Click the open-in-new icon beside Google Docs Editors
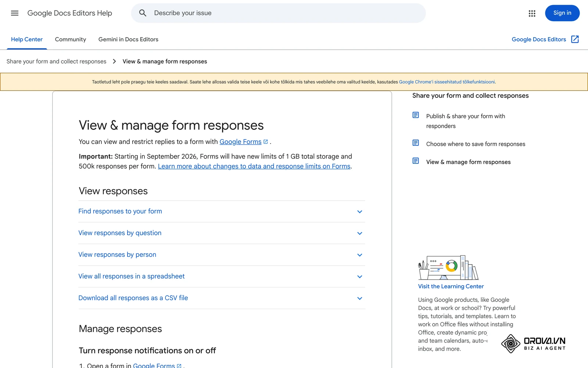 [575, 39]
